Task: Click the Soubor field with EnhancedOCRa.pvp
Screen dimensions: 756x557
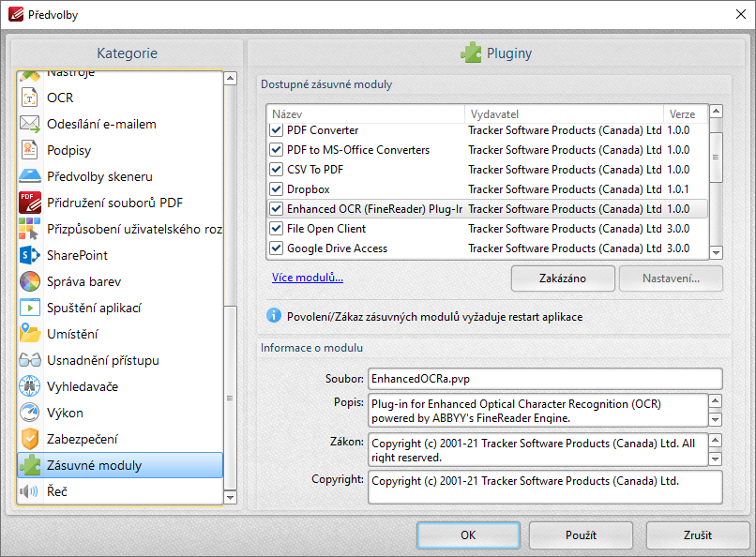Action: coord(545,379)
